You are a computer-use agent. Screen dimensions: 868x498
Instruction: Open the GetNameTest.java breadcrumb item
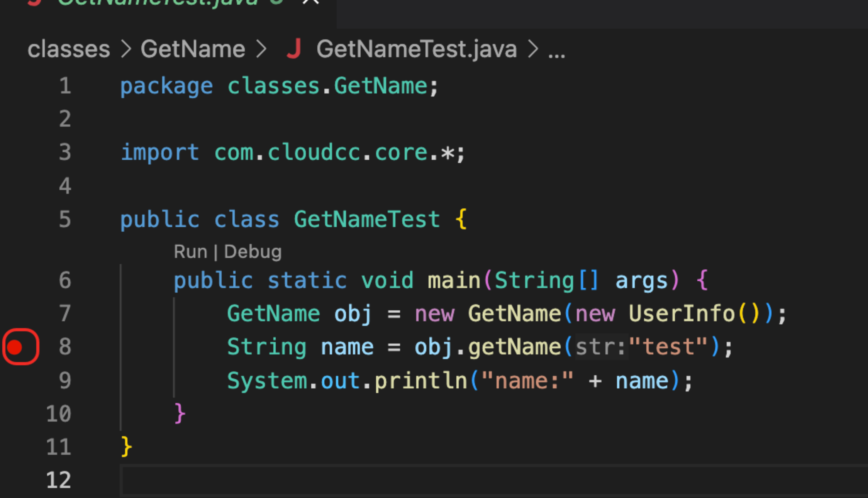coord(416,49)
